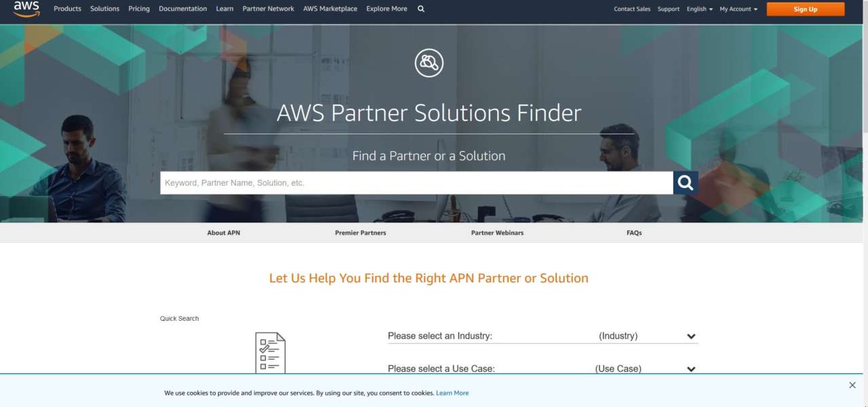The image size is (868, 407).
Task: Click the Partner Solutions Finder circle icon
Action: click(x=429, y=63)
